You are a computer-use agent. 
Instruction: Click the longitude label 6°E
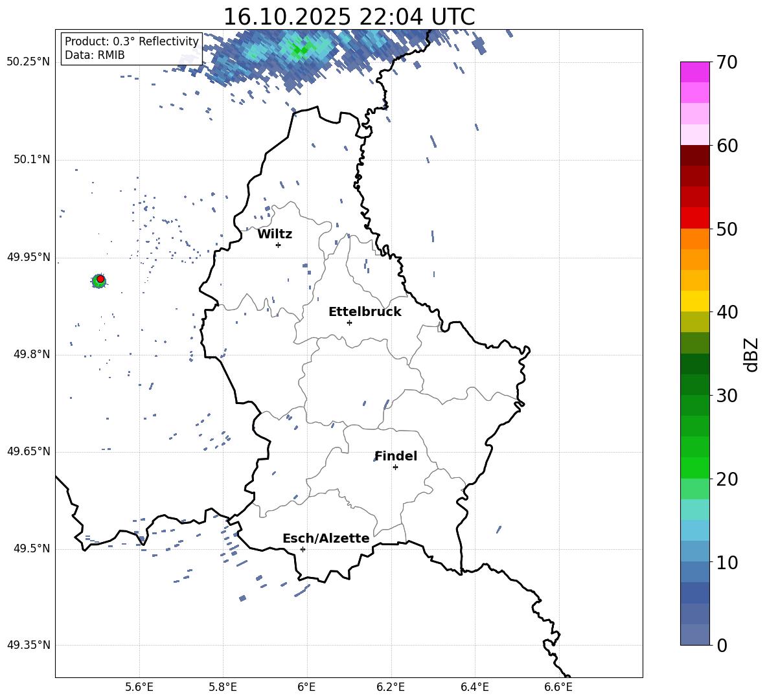(306, 687)
